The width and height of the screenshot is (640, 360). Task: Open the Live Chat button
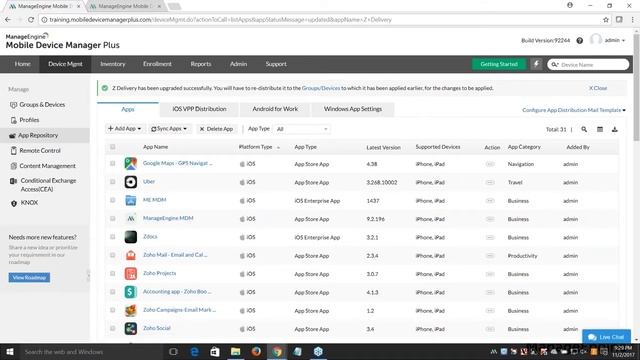tap(607, 337)
